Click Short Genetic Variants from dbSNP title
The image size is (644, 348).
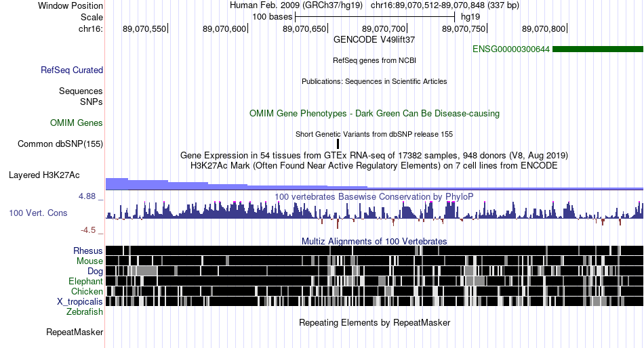[374, 134]
